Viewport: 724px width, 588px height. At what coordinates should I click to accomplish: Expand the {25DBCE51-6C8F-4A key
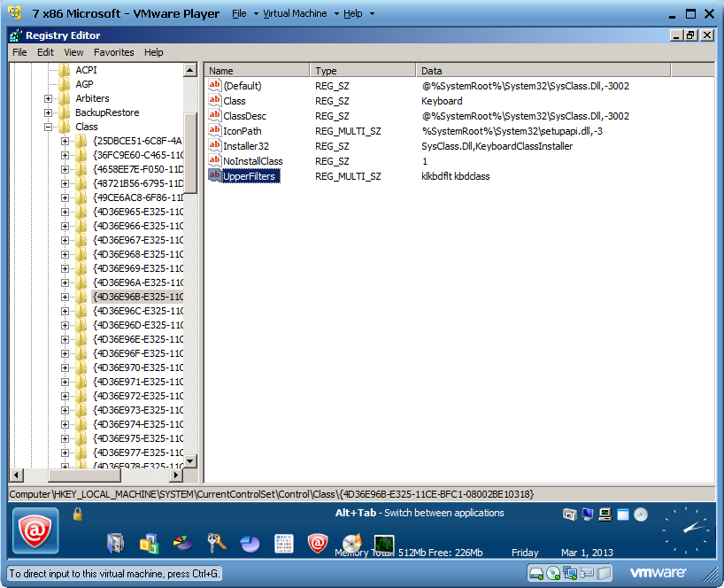[65, 141]
